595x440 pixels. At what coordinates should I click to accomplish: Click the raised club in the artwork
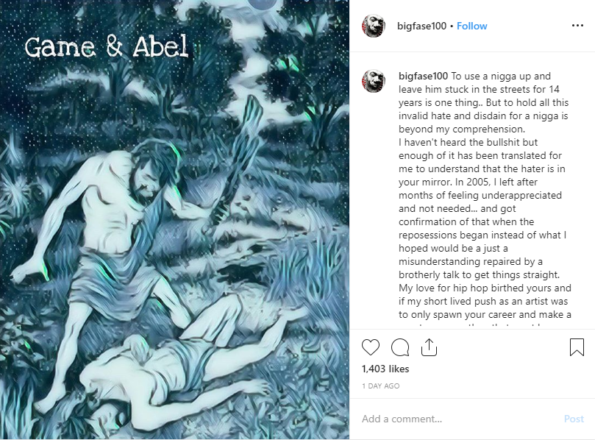(x=237, y=163)
